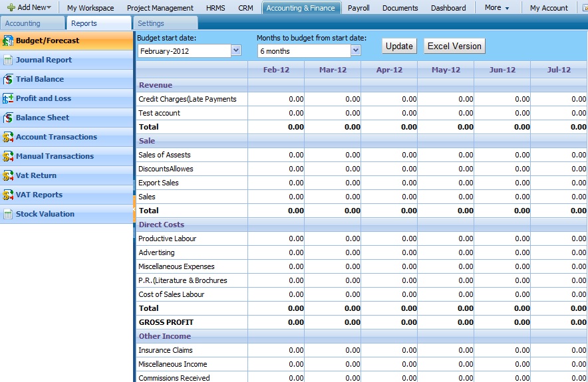588x382 pixels.
Task: Open Manual Transactions report
Action: tap(55, 156)
